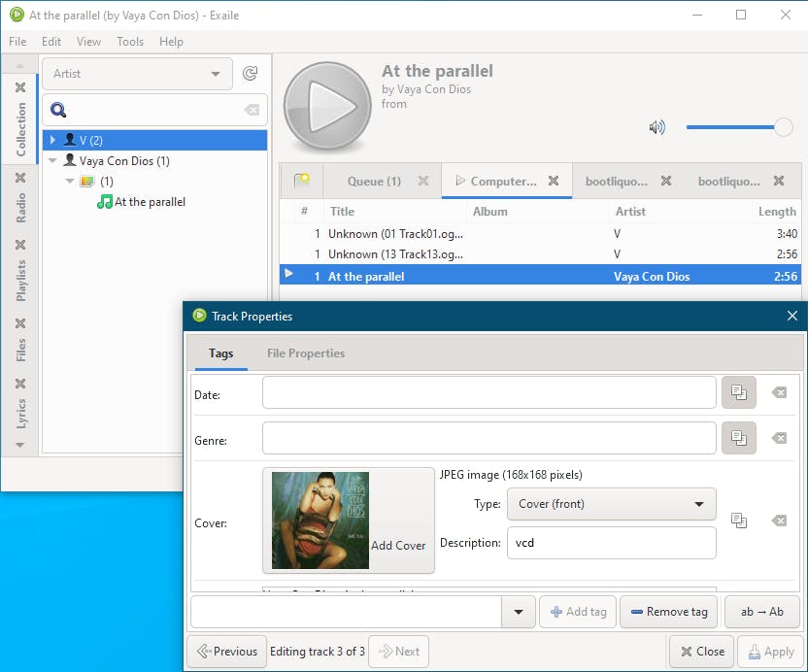Switch to File Properties tab
The image size is (808, 672).
click(x=306, y=353)
